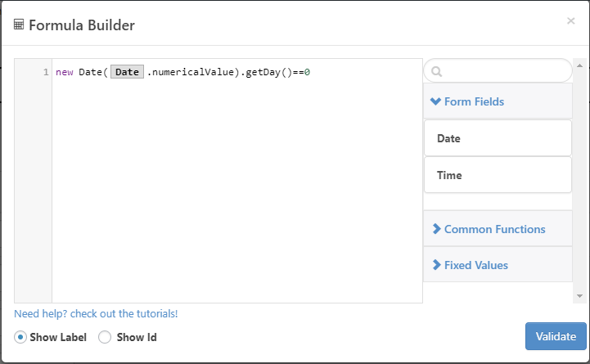The image size is (590, 364).
Task: Click the Fixed Values chevron icon
Action: coord(436,265)
